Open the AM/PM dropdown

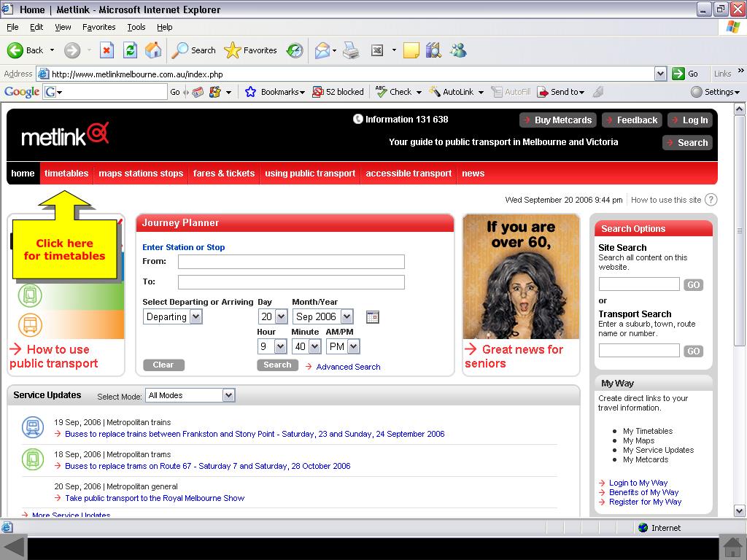tap(343, 346)
